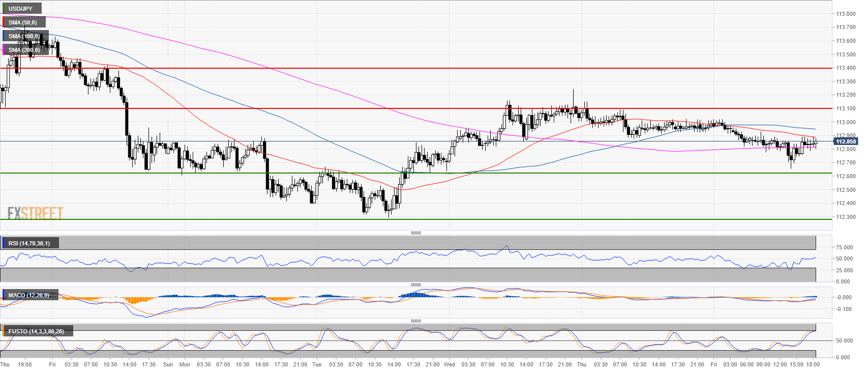Click the RSI (14,70,30,1) indicator label
This screenshot has width=868, height=371.
coord(29,243)
